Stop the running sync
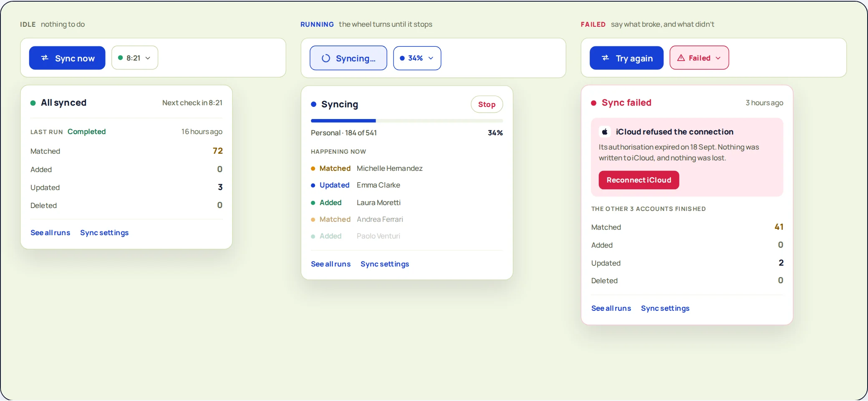This screenshot has height=401, width=868. tap(487, 104)
